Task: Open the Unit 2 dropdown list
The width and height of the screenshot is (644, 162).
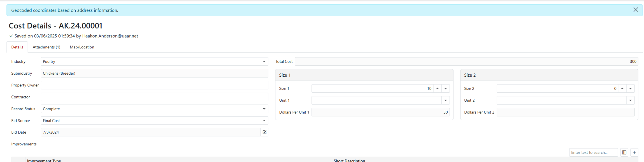Action: click(x=630, y=100)
